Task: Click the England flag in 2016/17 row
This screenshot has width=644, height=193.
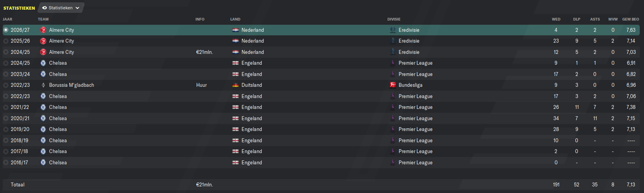Action: tap(235, 162)
